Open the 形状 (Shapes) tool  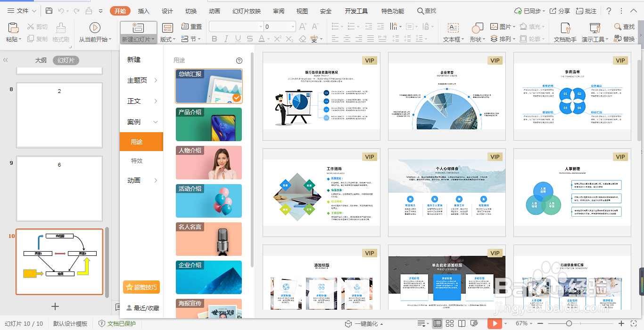(476, 28)
